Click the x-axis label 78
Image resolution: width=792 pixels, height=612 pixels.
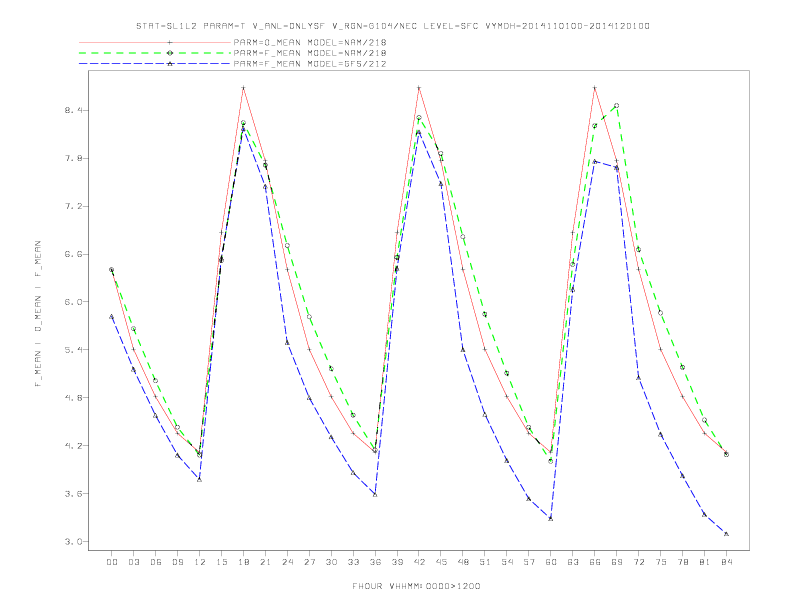click(683, 562)
